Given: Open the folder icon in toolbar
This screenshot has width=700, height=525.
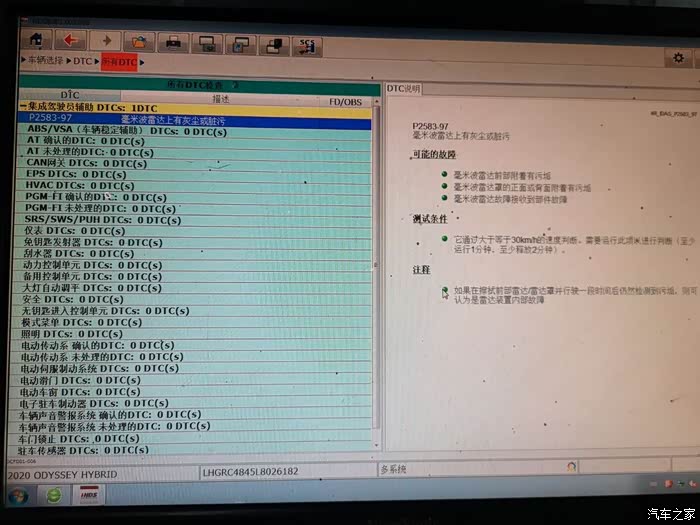Looking at the screenshot, I should click(139, 42).
